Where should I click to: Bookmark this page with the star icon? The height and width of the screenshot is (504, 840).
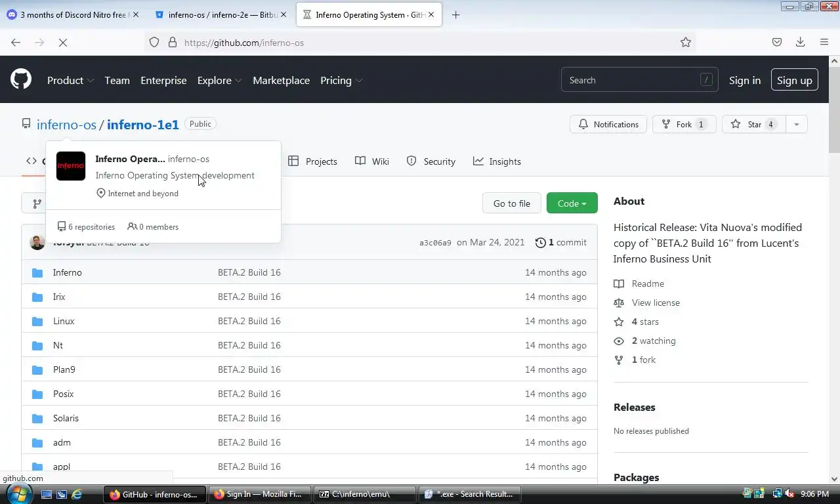pyautogui.click(x=686, y=42)
